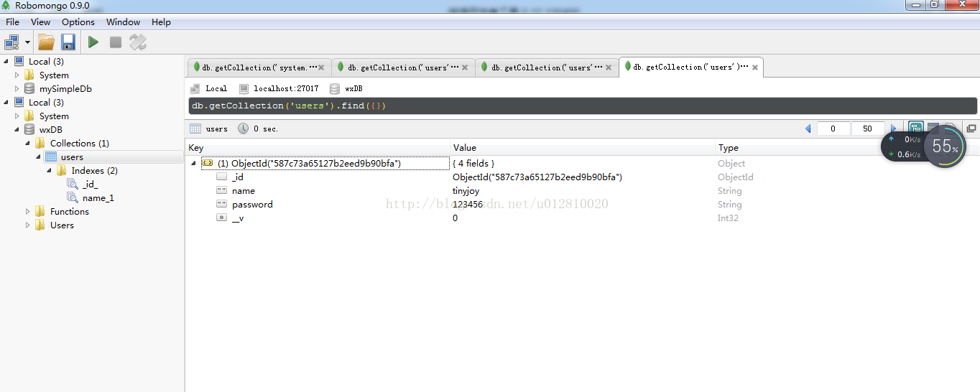The width and height of the screenshot is (980, 392).
Task: Close the getCollection('system. tab
Action: coord(321,67)
